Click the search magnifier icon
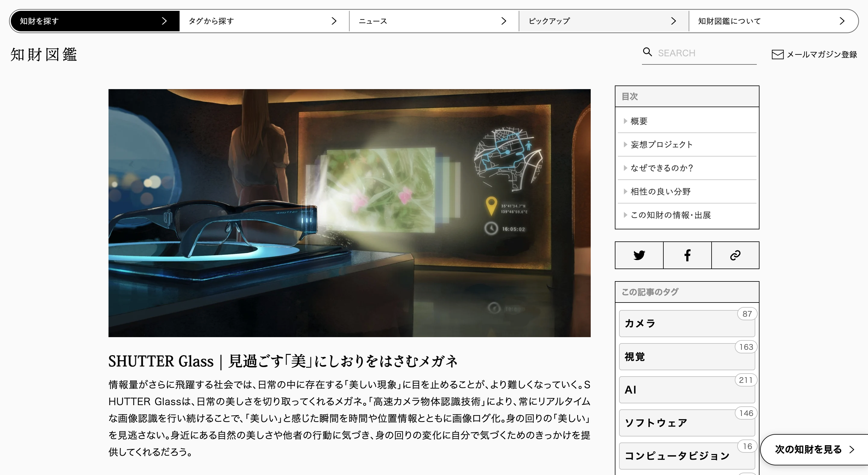This screenshot has width=868, height=475. 647,53
